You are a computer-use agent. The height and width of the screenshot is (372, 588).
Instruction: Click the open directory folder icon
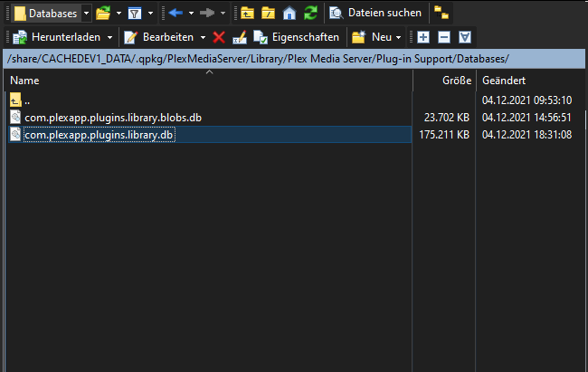103,14
